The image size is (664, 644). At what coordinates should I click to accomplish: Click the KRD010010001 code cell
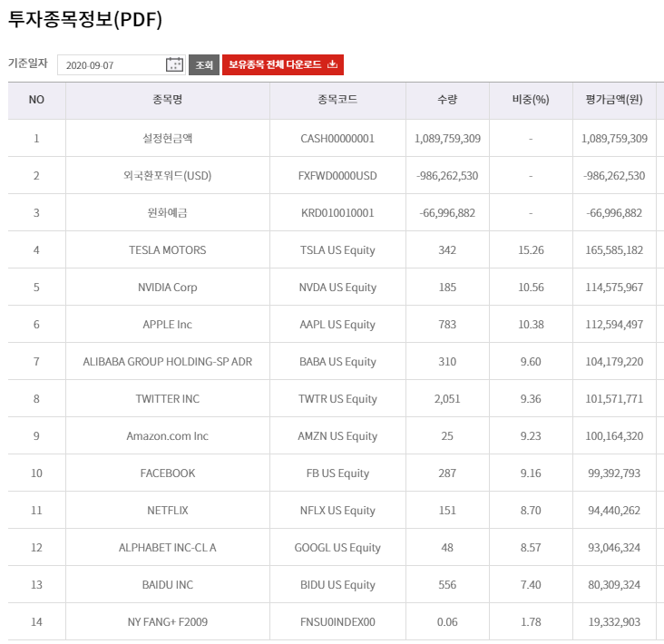point(337,213)
